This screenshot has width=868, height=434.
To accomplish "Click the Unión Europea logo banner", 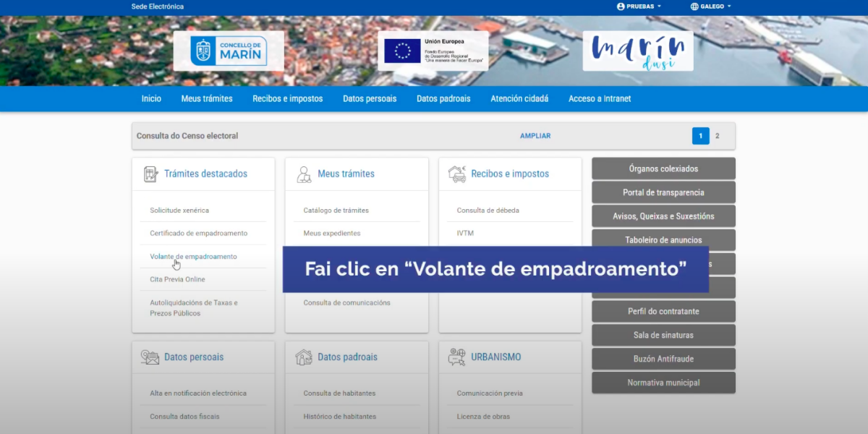I will pos(433,51).
